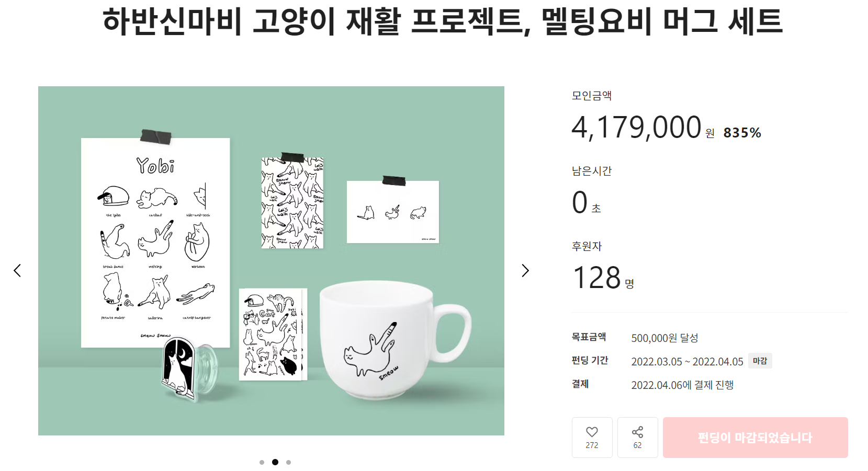868x471 pixels.
Task: Click the funding period dates text
Action: (x=687, y=362)
